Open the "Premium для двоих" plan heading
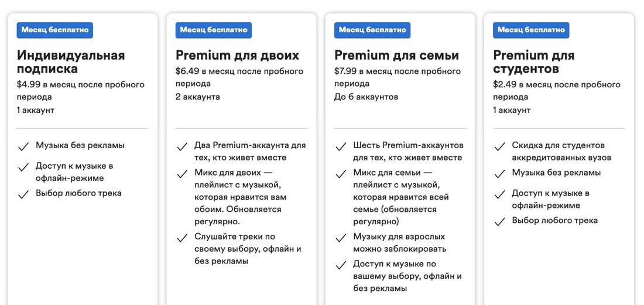Viewport: 644px width, 305px height. tap(237, 56)
